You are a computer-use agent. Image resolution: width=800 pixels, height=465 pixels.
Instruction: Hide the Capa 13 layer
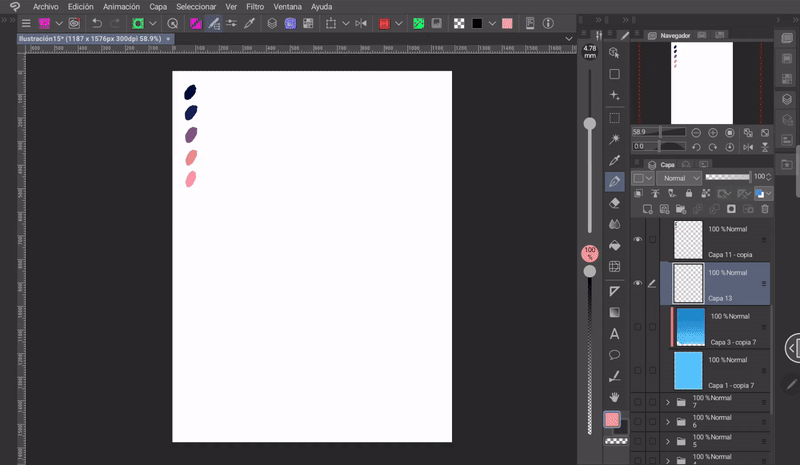point(638,283)
